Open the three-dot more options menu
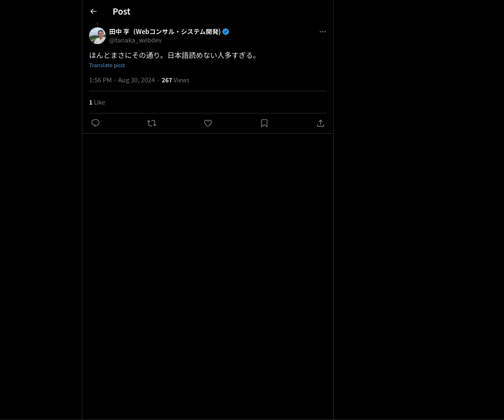 coord(323,31)
